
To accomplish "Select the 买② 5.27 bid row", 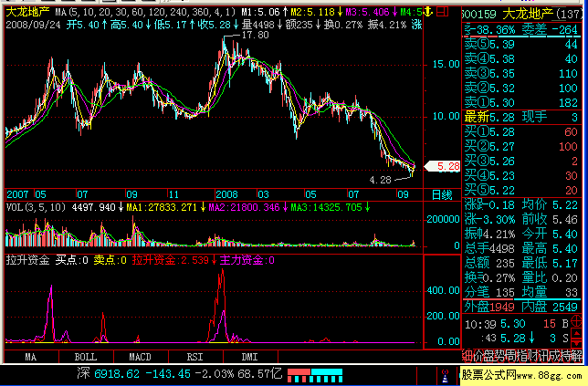I will click(521, 147).
